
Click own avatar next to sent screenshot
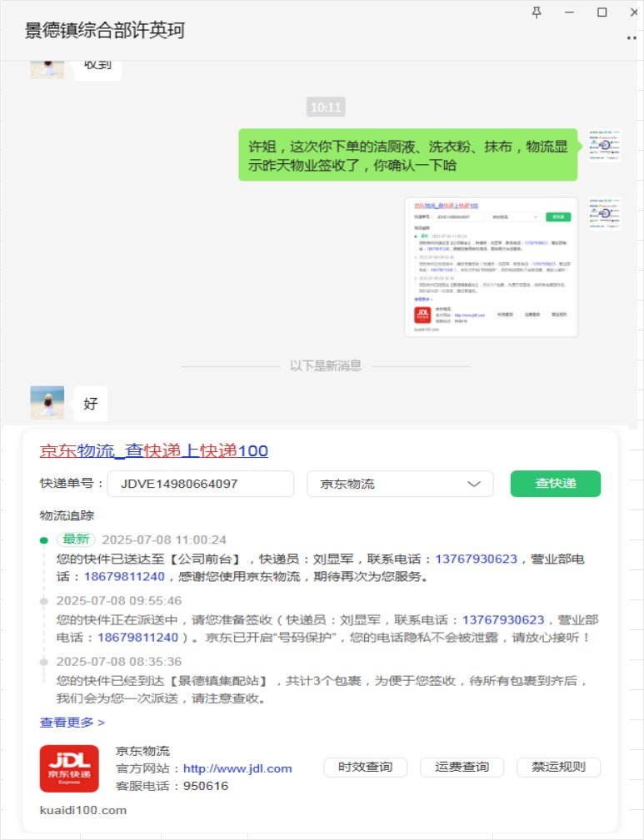(605, 214)
